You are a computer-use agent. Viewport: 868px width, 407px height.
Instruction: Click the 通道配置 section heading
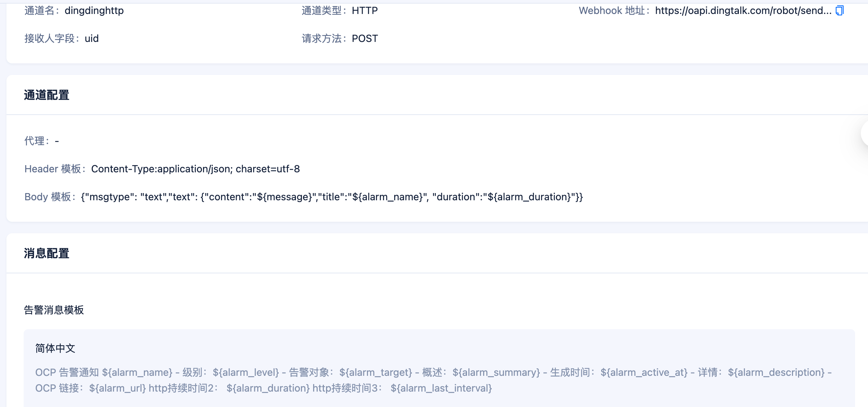47,95
